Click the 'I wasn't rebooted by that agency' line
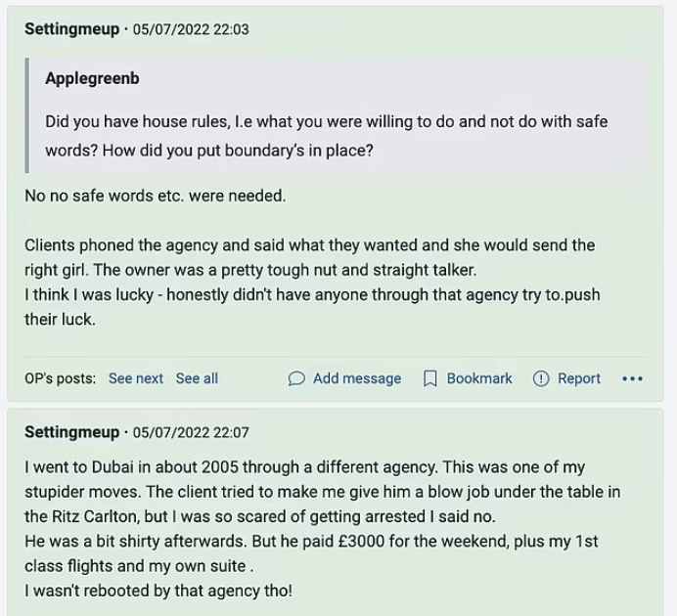 (x=158, y=591)
